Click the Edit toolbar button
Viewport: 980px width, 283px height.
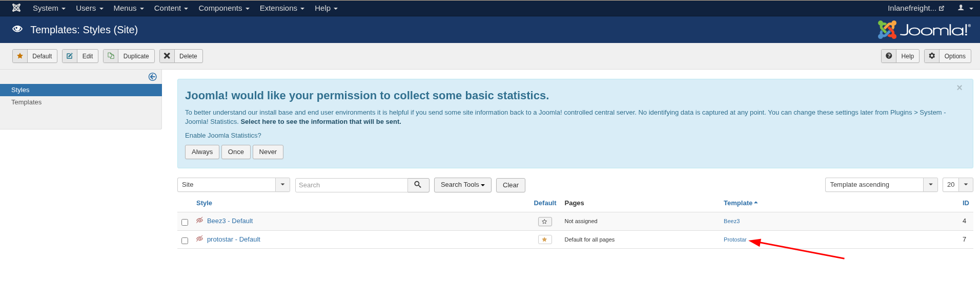point(80,56)
